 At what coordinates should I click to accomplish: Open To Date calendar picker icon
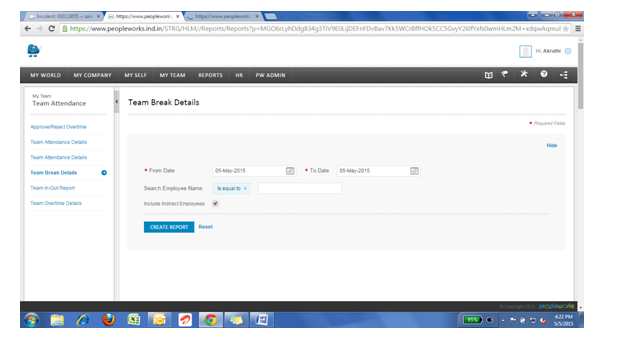pyautogui.click(x=414, y=171)
